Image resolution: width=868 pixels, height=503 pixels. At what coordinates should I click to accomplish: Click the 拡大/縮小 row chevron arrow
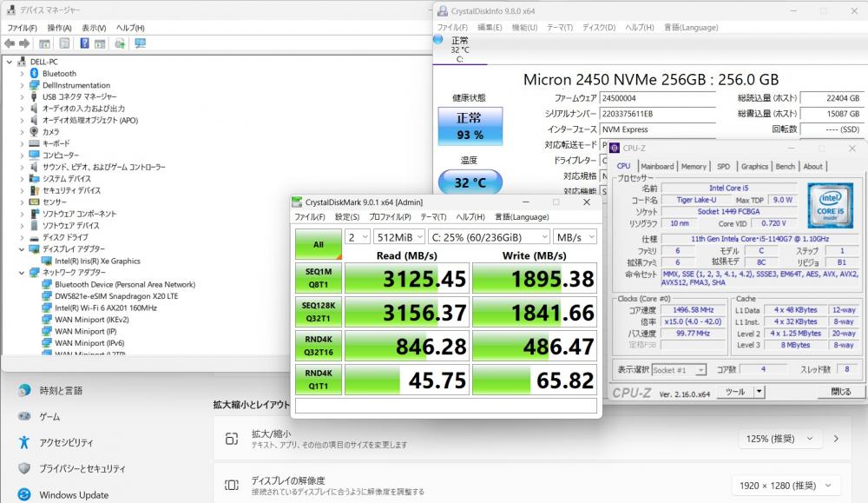(836, 439)
